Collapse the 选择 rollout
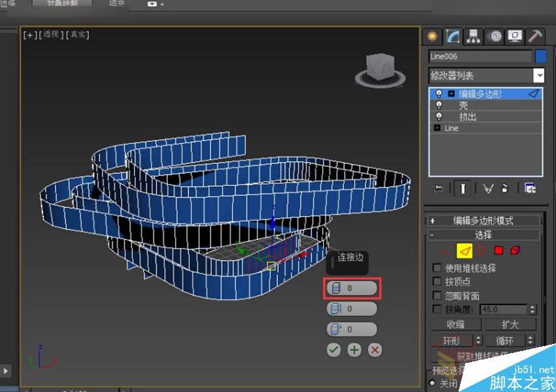Screen dimensions: 556x392 (483, 235)
